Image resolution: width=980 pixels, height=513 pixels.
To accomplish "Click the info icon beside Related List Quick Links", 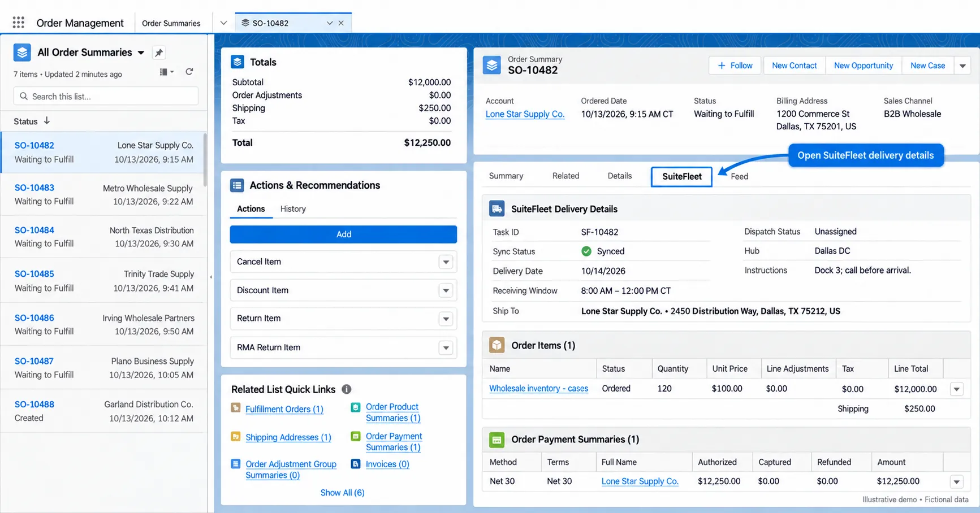I will tap(347, 389).
